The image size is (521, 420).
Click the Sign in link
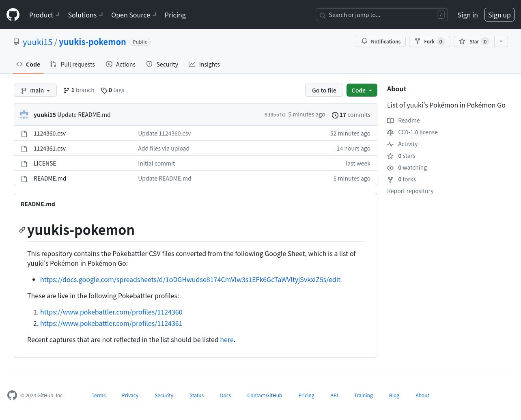point(467,15)
